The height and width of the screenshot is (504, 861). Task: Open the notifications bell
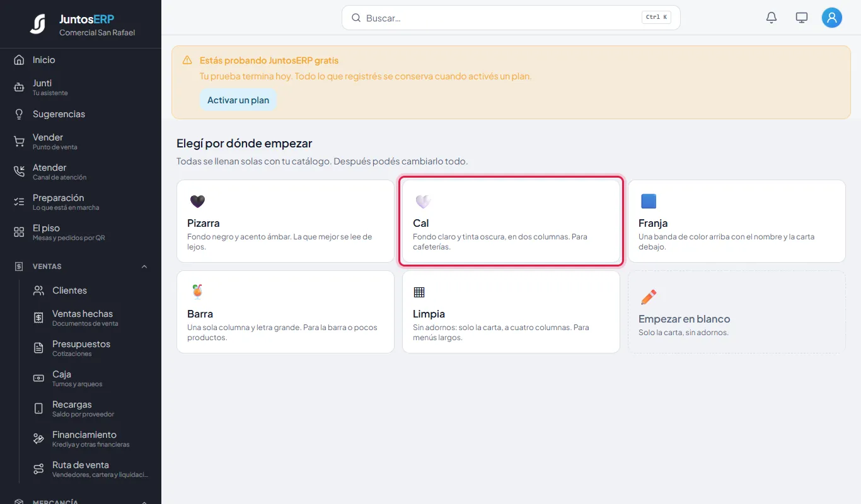point(771,18)
